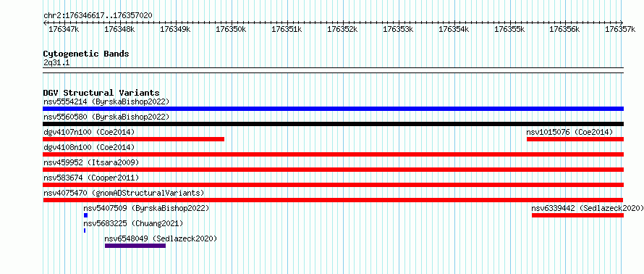This screenshot has width=644, height=274.
Task: Select the red dgv4107n100 variant bar
Action: (133, 139)
